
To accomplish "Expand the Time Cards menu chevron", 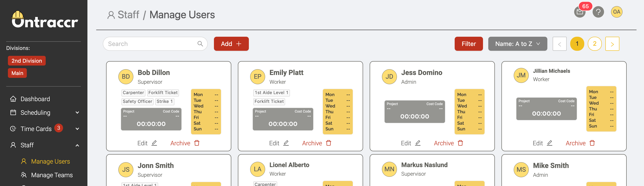I will coord(77,129).
